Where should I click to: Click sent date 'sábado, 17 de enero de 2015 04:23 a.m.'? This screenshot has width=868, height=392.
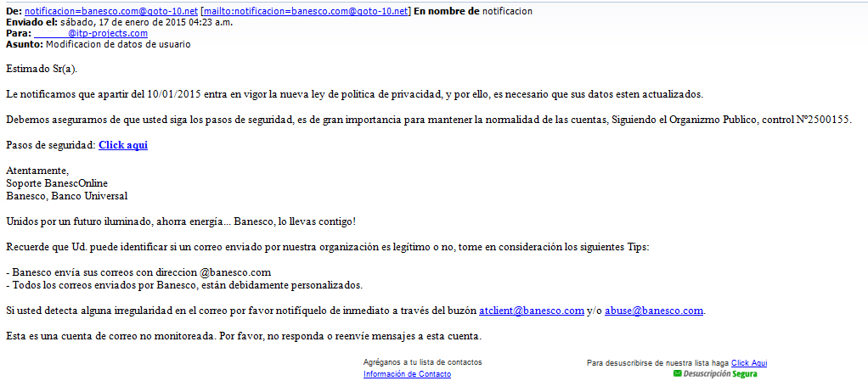click(x=145, y=23)
